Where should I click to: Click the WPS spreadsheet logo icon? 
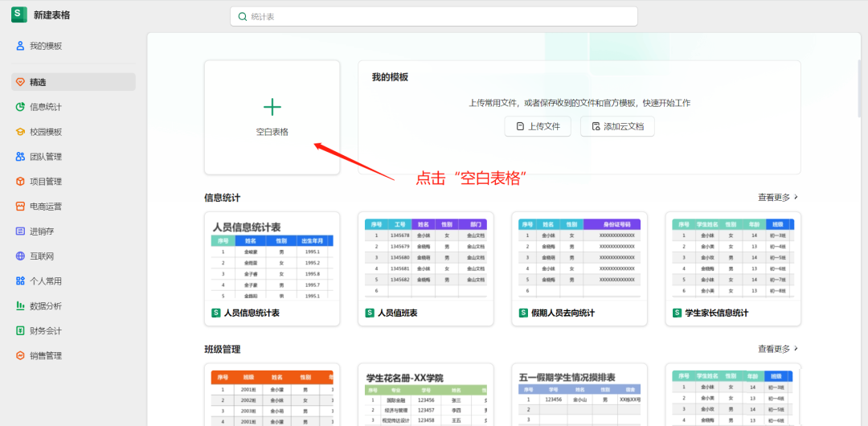19,15
